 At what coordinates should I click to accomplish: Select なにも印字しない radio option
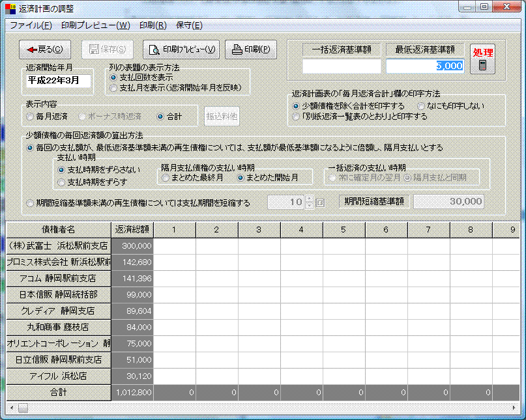(x=420, y=106)
